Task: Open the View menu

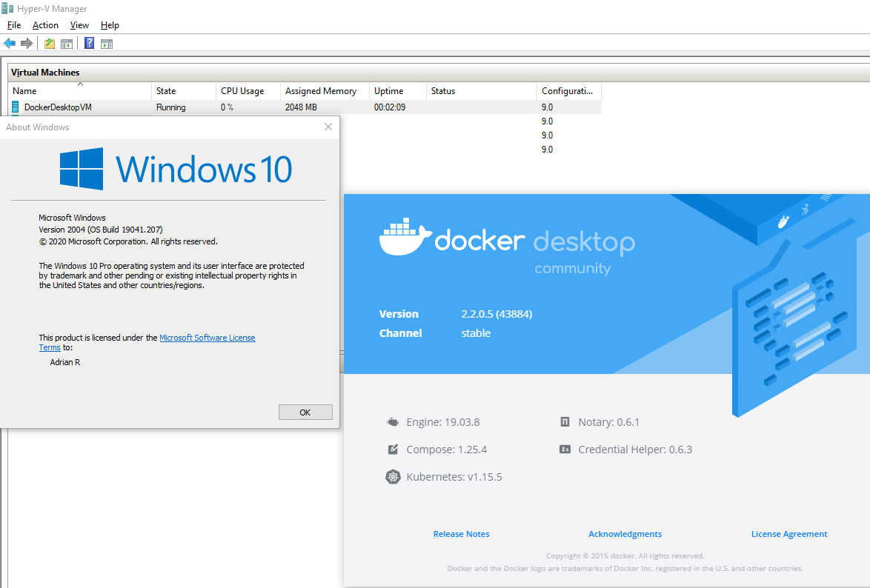Action: pyautogui.click(x=79, y=25)
